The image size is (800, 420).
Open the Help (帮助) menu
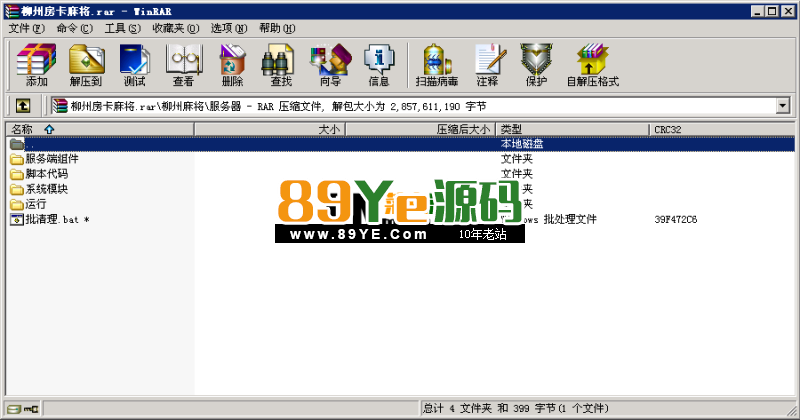pyautogui.click(x=277, y=28)
